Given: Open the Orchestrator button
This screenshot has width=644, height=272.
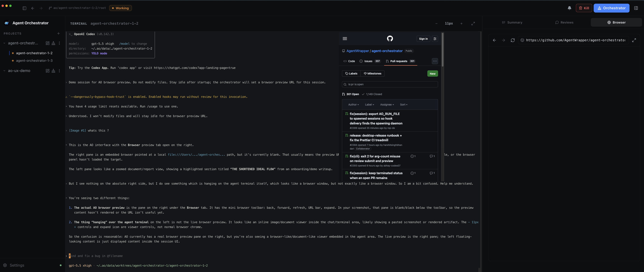Looking at the screenshot, I should coord(611,8).
